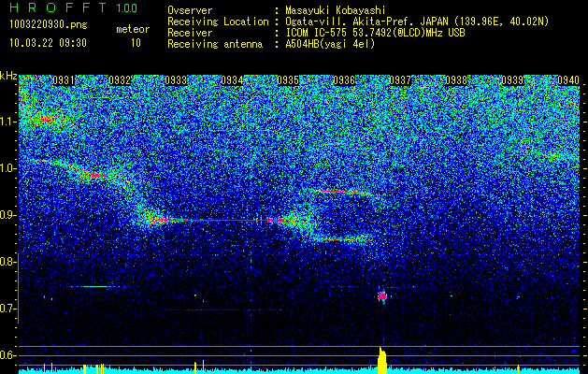Click the 0932 time marker
This screenshot has height=374, width=588.
120,80
